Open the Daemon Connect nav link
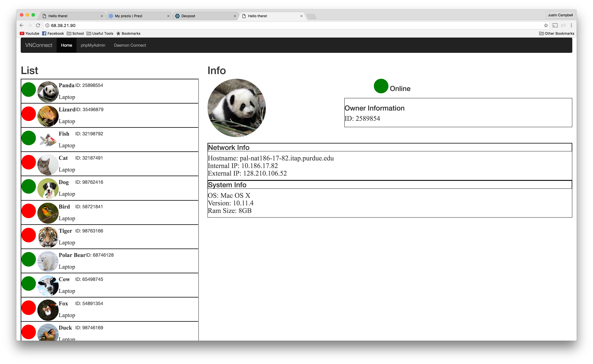The height and width of the screenshot is (364, 593). tap(130, 45)
